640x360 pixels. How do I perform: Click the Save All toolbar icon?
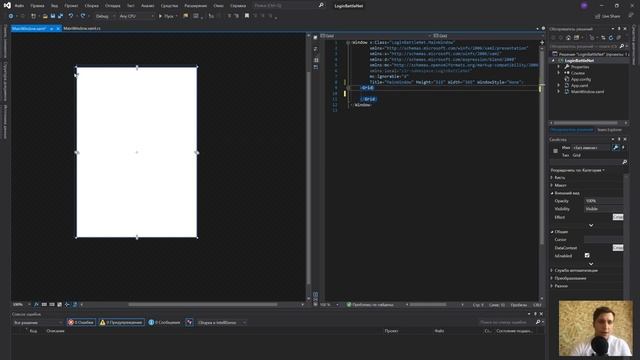60,16
